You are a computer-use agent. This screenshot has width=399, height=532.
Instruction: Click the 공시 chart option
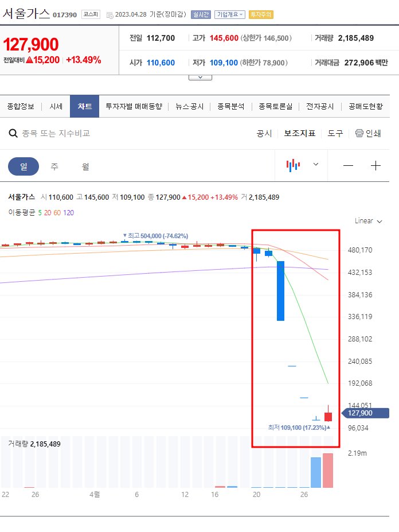(264, 133)
